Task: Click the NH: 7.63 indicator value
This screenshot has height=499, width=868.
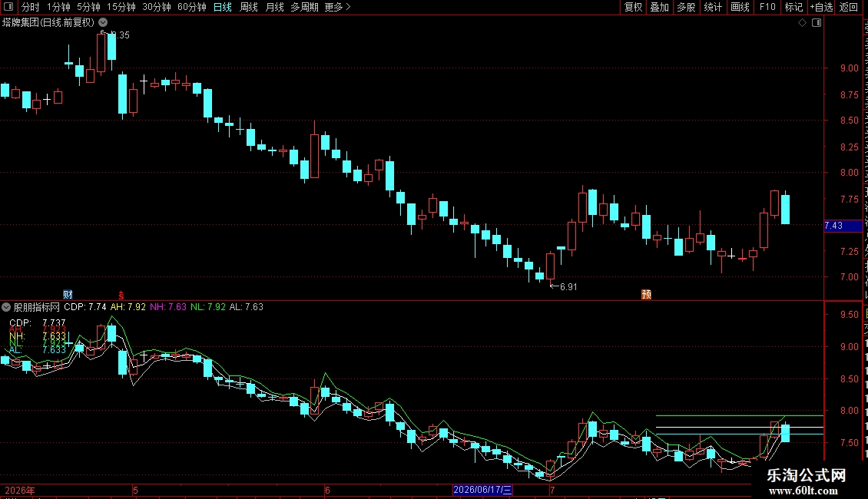Action: tap(168, 307)
